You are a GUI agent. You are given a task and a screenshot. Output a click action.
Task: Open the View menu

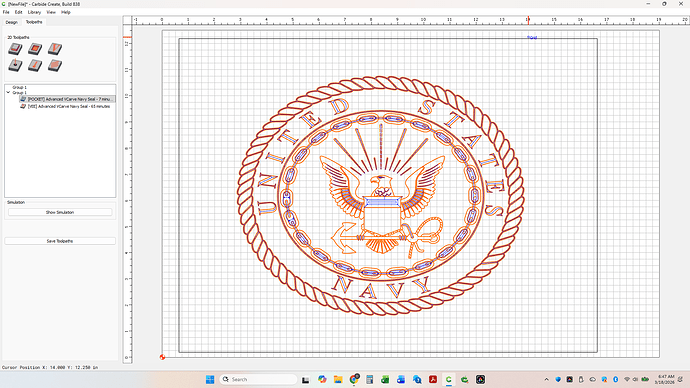51,12
